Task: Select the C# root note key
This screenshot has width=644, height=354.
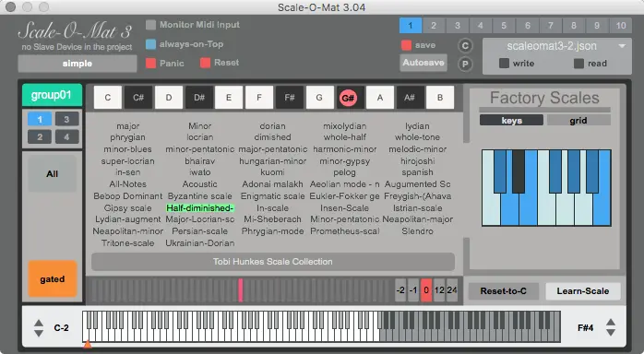Action: (138, 98)
